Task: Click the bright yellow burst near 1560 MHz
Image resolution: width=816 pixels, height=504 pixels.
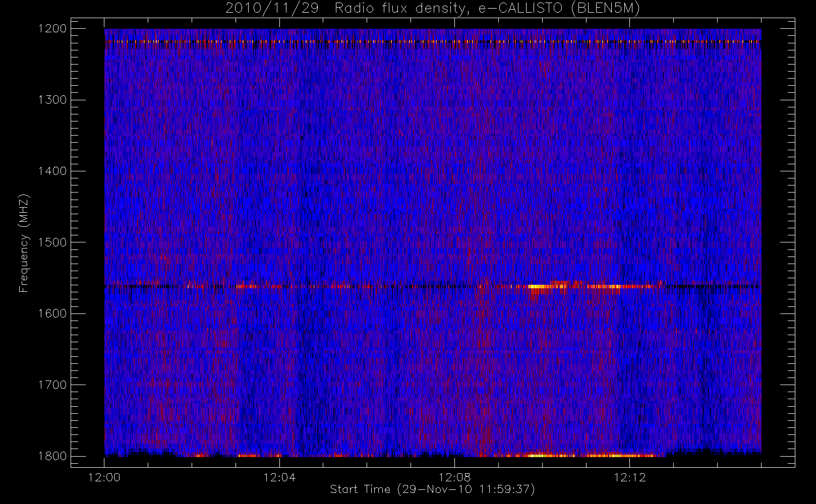Action: point(547,287)
